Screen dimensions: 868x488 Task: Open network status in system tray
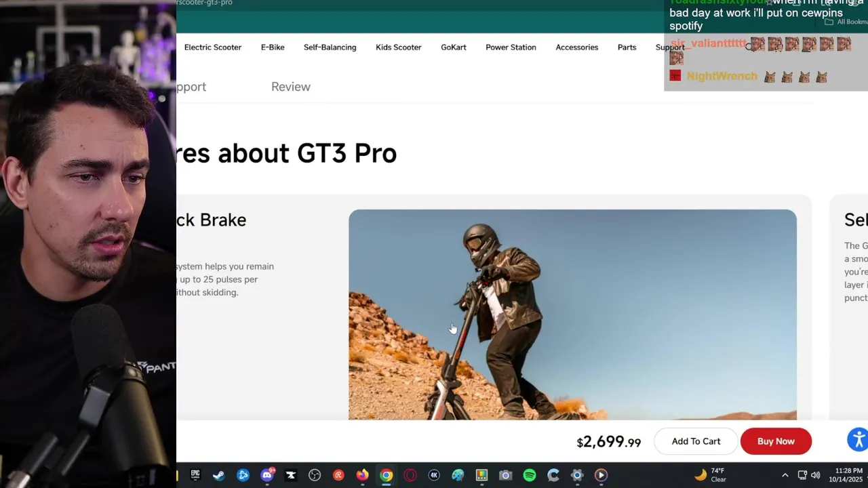[802, 475]
